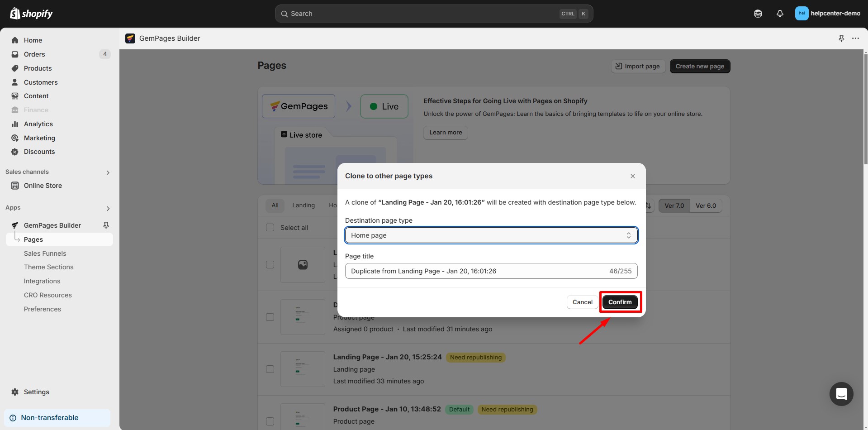This screenshot has width=868, height=430.
Task: Select Analytics in the sidebar
Action: [x=38, y=124]
